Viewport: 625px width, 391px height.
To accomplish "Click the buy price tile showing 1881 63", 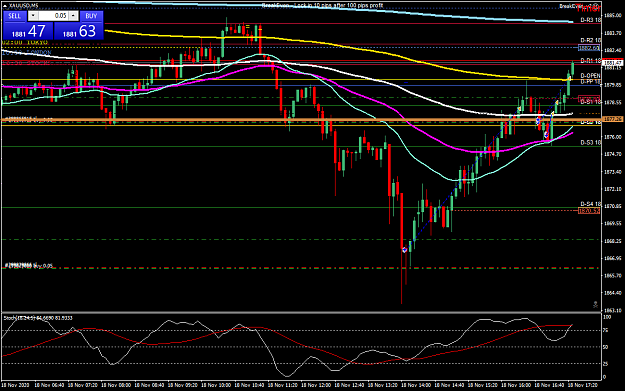I will pos(79,31).
